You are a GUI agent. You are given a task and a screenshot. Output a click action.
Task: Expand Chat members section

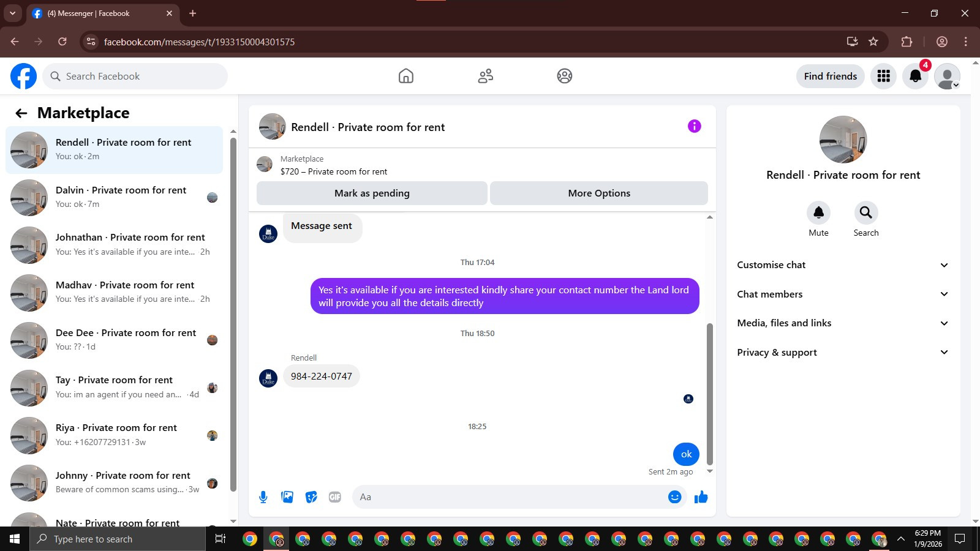point(843,294)
